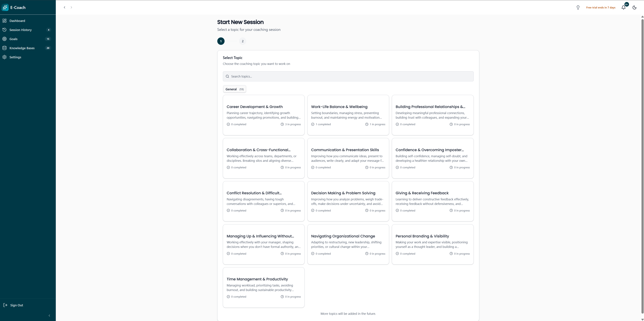The width and height of the screenshot is (644, 321).
Task: Select the General category tab
Action: [x=234, y=89]
